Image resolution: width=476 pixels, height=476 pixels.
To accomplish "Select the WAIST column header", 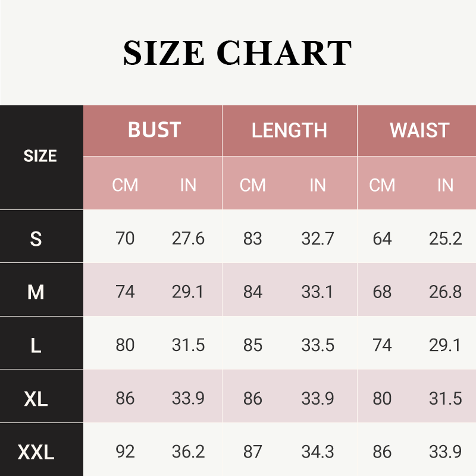I will coord(419,130).
